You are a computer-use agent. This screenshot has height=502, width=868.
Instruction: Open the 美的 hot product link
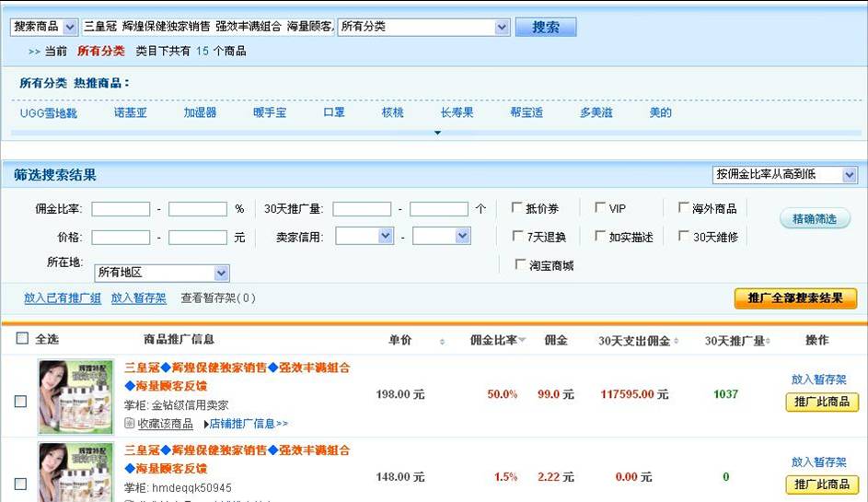pyautogui.click(x=660, y=112)
